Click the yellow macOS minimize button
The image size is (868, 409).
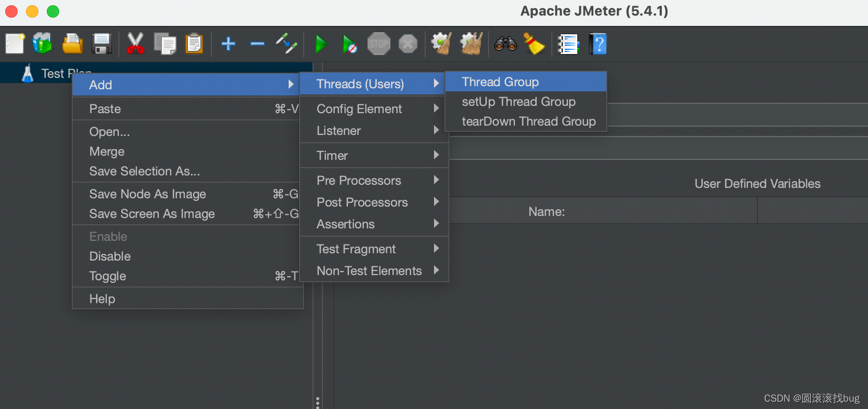(32, 11)
